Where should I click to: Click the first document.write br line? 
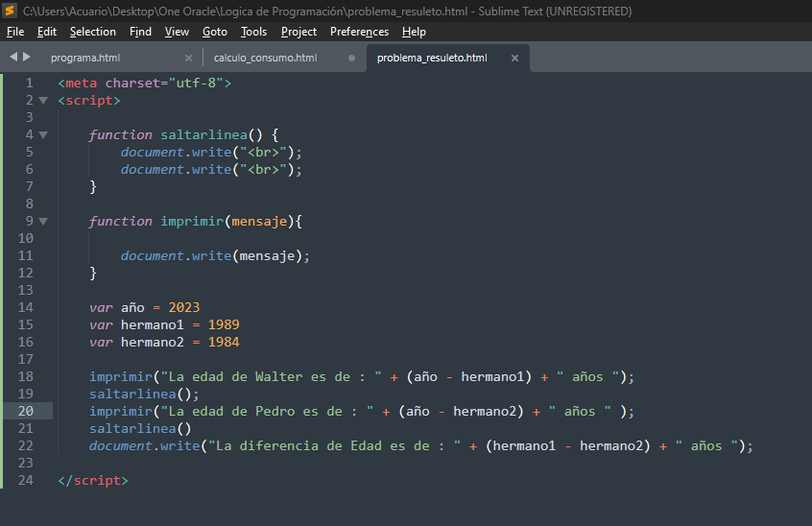click(x=211, y=153)
